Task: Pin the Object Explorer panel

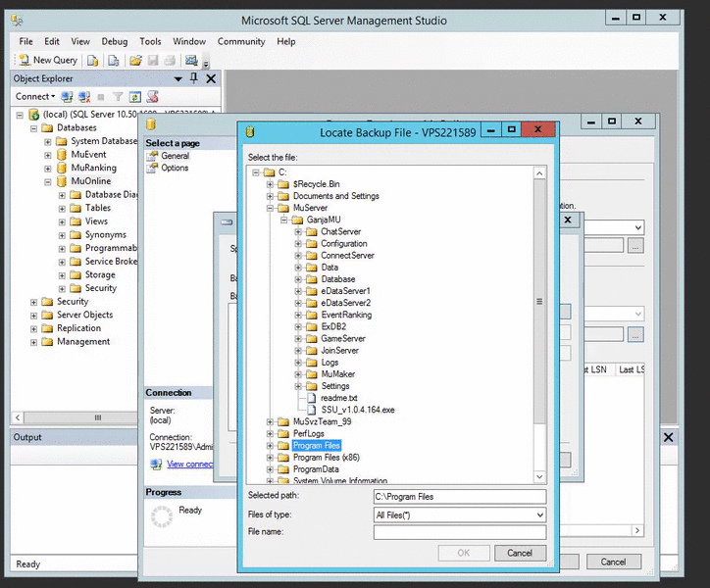Action: point(194,78)
